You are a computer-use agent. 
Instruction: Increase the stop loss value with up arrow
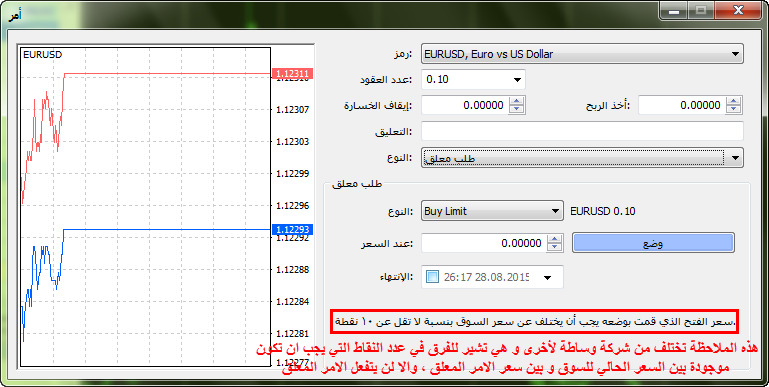[517, 101]
